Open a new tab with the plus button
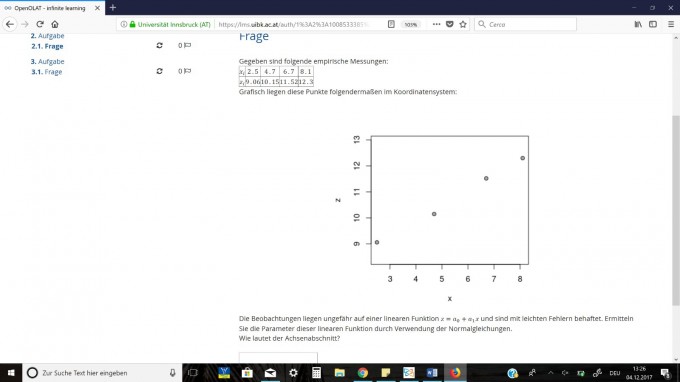 pyautogui.click(x=113, y=7)
